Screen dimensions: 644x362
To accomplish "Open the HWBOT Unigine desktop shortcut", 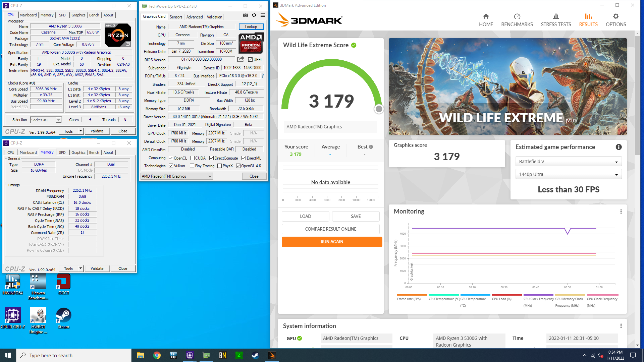I will [x=38, y=321].
